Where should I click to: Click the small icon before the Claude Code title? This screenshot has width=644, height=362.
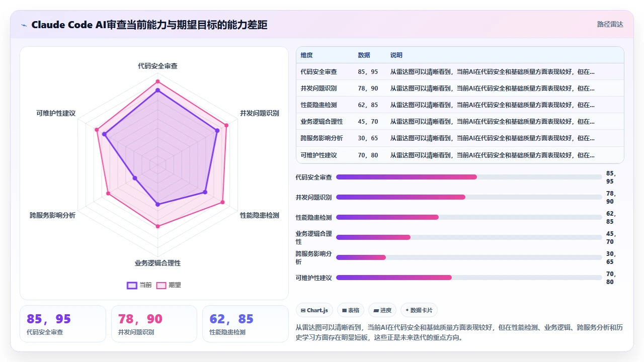pyautogui.click(x=24, y=25)
